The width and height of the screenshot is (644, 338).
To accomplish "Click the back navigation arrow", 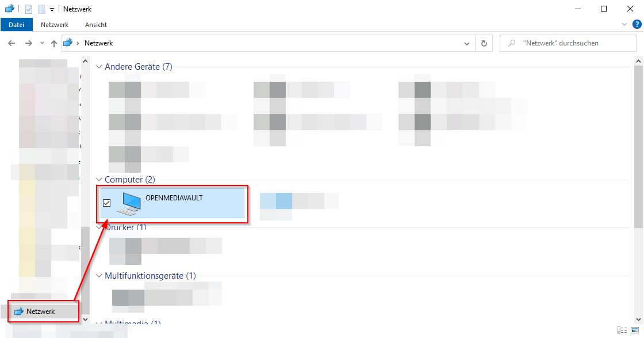I will click(11, 43).
